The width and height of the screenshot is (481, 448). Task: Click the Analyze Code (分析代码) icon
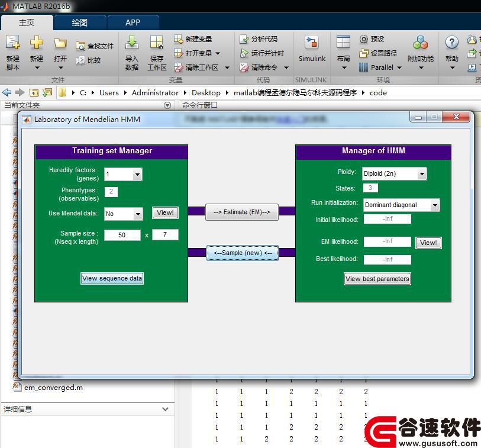point(244,39)
